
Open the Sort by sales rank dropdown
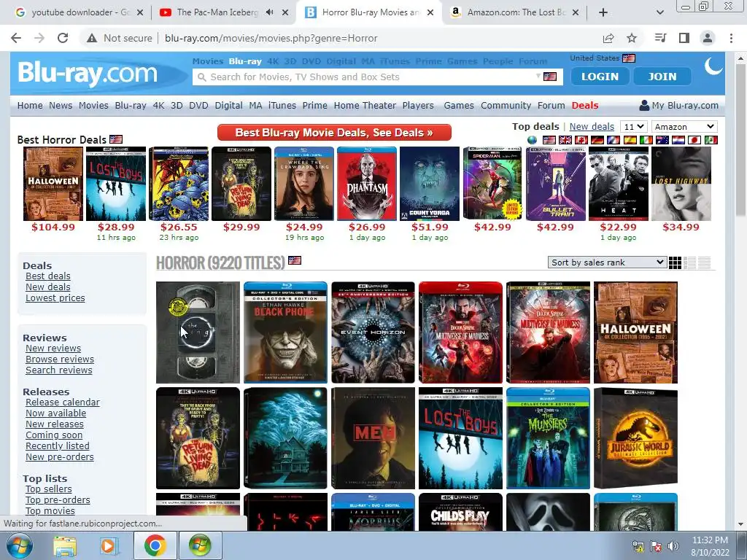coord(607,262)
